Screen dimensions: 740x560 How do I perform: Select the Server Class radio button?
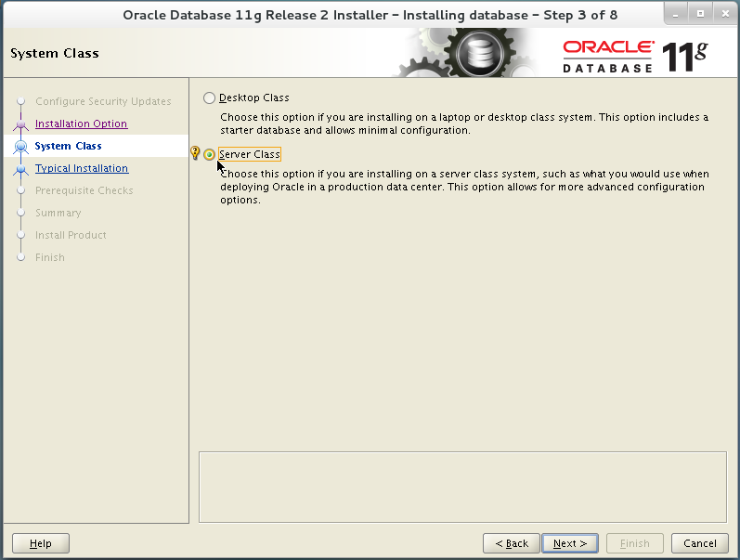point(209,154)
